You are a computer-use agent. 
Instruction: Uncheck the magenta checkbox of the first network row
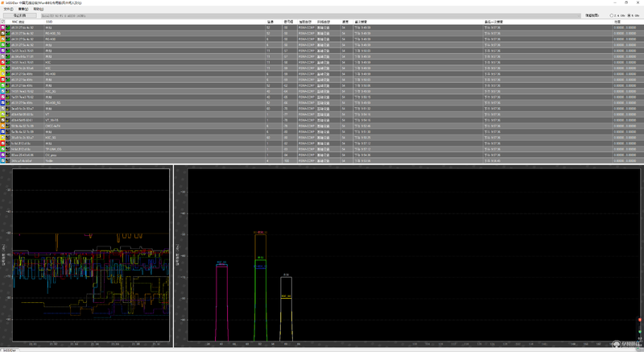tap(3, 27)
